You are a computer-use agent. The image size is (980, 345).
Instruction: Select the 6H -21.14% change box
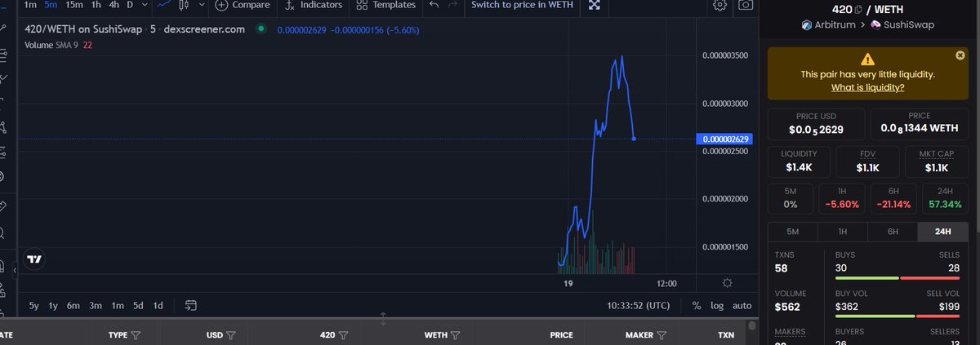click(x=894, y=199)
